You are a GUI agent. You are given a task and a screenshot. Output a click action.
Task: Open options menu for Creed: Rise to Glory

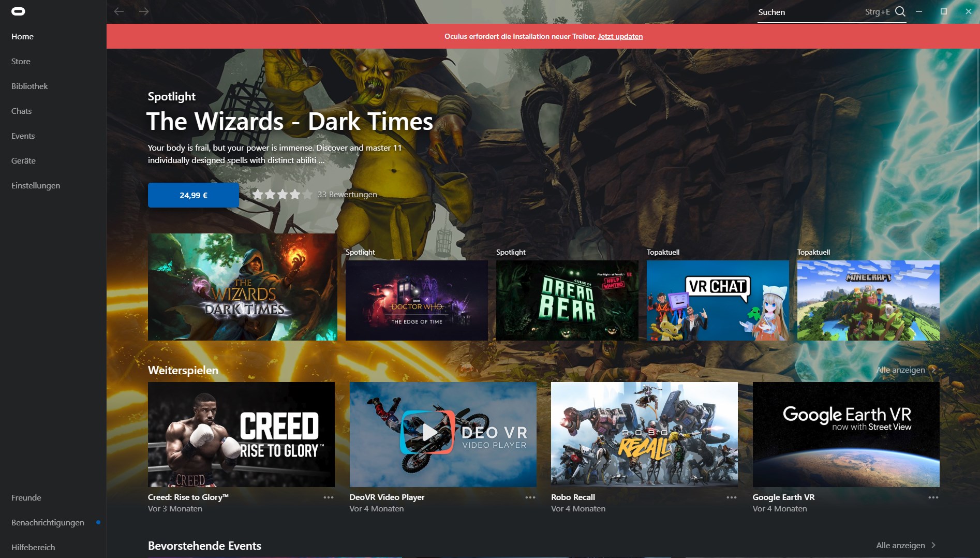point(329,497)
